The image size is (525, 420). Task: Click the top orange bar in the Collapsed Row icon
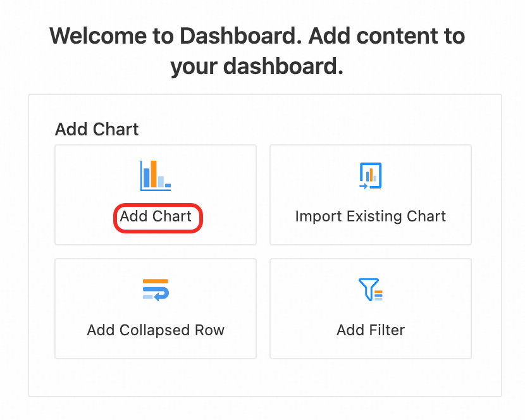[x=155, y=281]
